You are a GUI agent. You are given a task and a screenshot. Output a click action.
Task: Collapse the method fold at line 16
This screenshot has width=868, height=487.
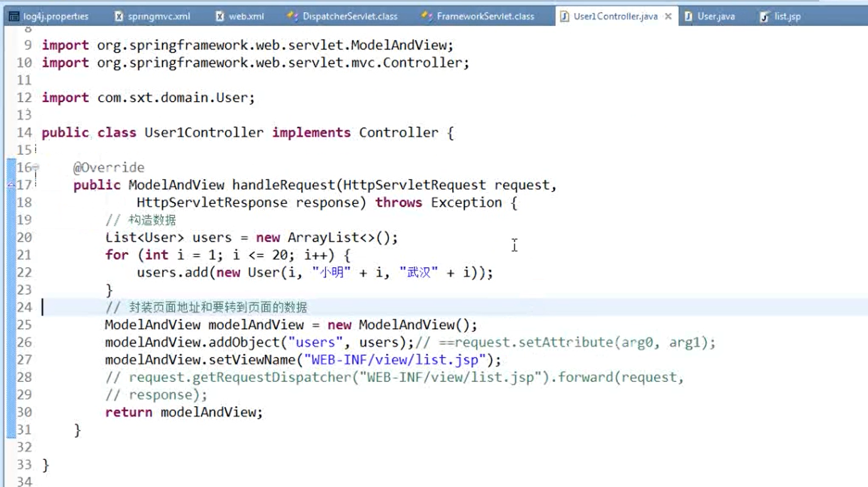coord(36,167)
